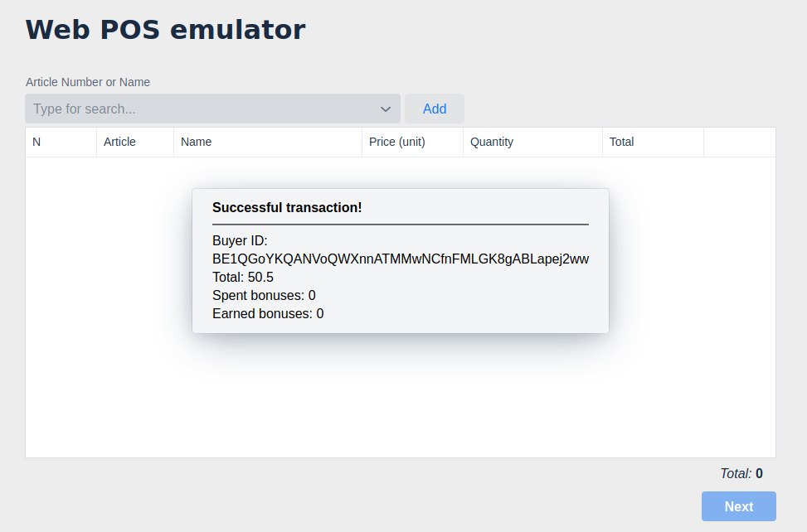Viewport: 807px width, 532px height.
Task: Click the Add button
Action: click(x=434, y=109)
